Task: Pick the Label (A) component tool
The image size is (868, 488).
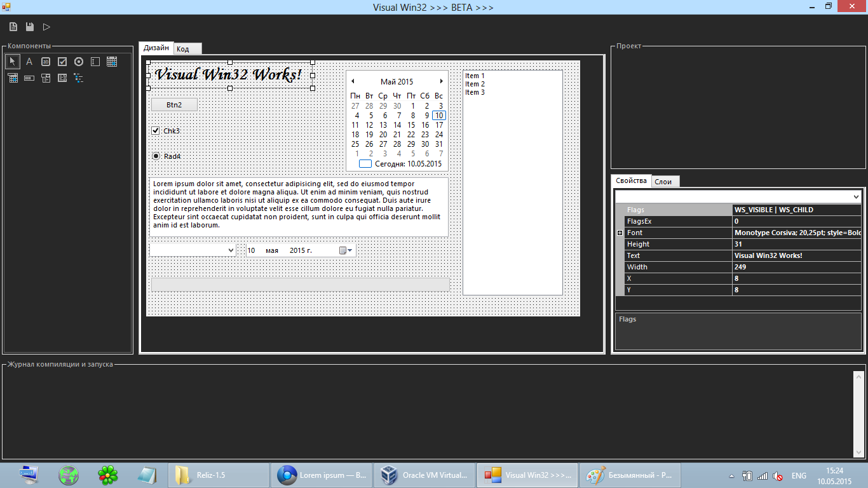Action: (29, 62)
